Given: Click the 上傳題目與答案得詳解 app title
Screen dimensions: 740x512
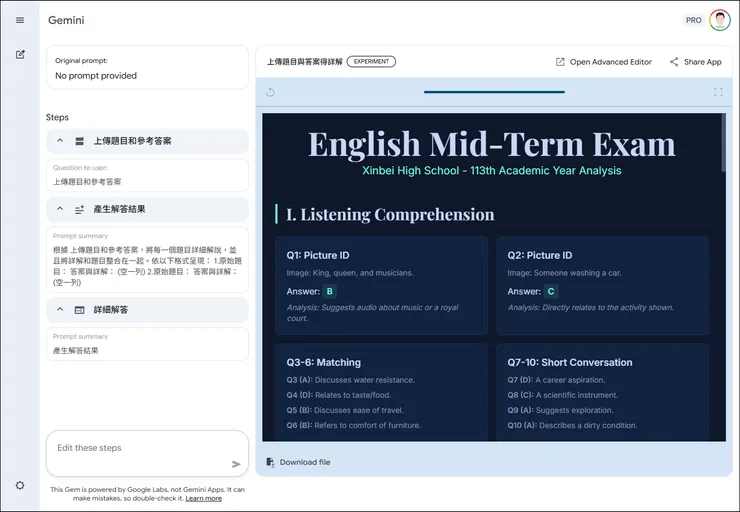Looking at the screenshot, I should (304, 62).
